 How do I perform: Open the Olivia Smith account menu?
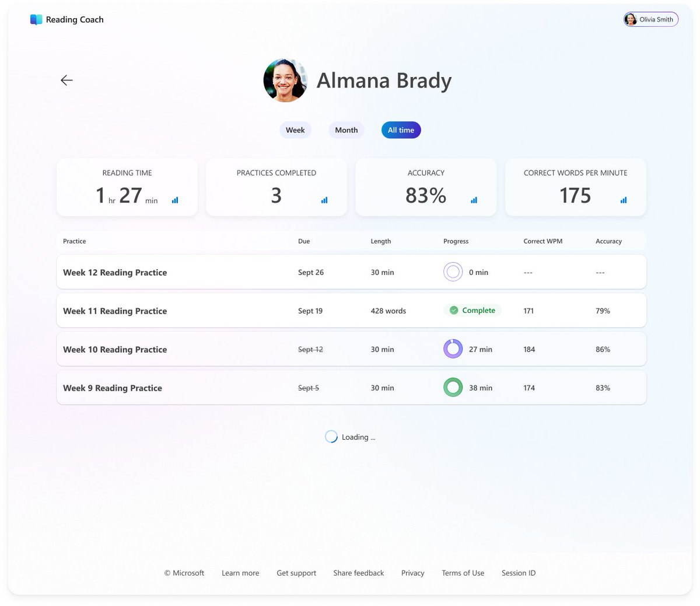pos(651,19)
